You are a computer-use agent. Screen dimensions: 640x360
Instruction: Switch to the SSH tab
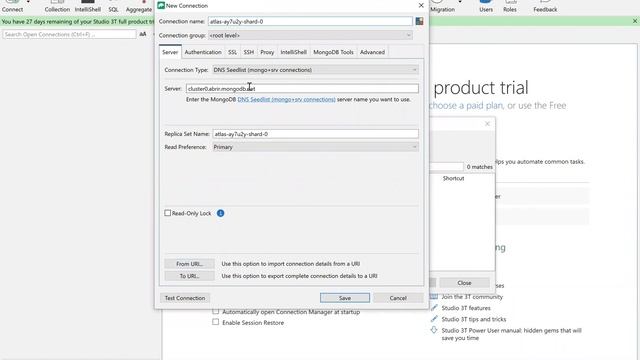pos(249,52)
